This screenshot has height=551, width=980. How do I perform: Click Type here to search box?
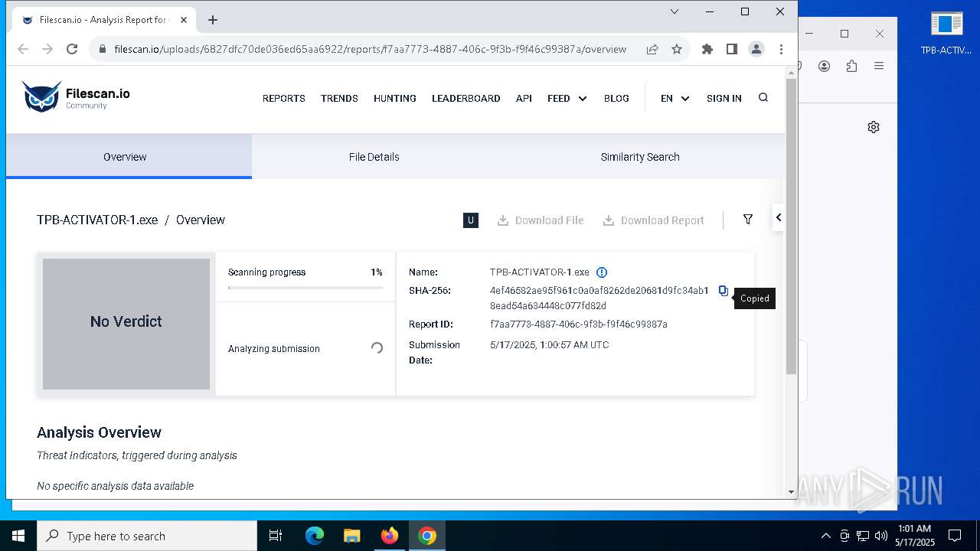pos(147,536)
